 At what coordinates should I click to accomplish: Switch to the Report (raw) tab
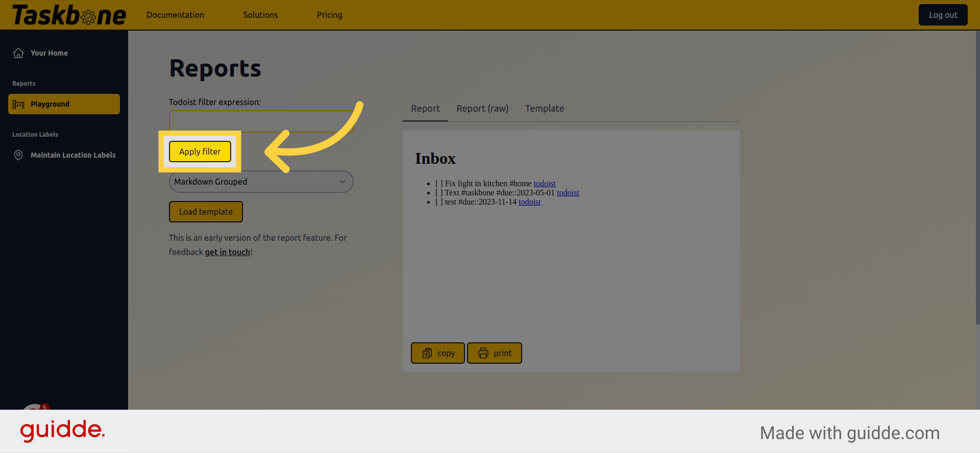tap(482, 109)
